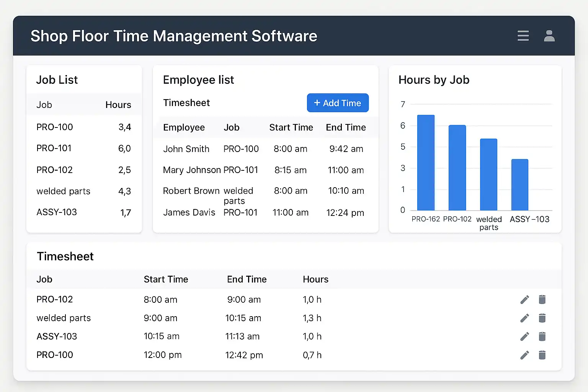Delete the welded parts timesheet entry
The height and width of the screenshot is (392, 588).
point(542,318)
